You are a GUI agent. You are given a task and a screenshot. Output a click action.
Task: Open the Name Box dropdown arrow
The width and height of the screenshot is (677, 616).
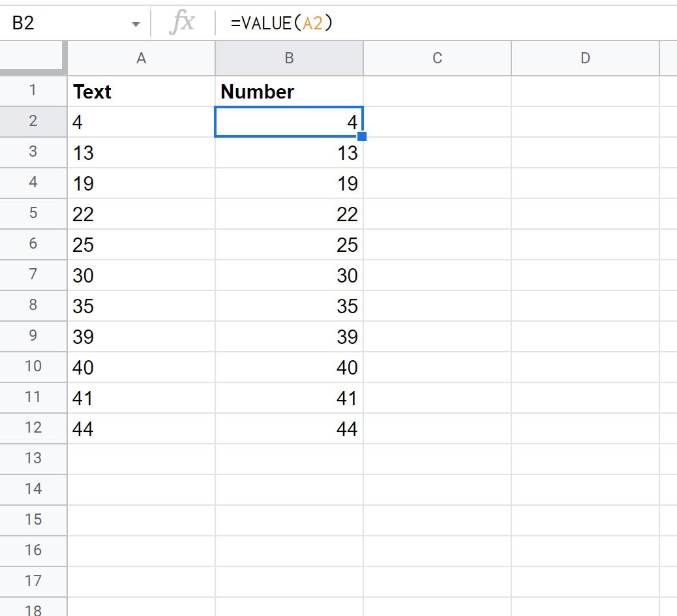[x=136, y=24]
